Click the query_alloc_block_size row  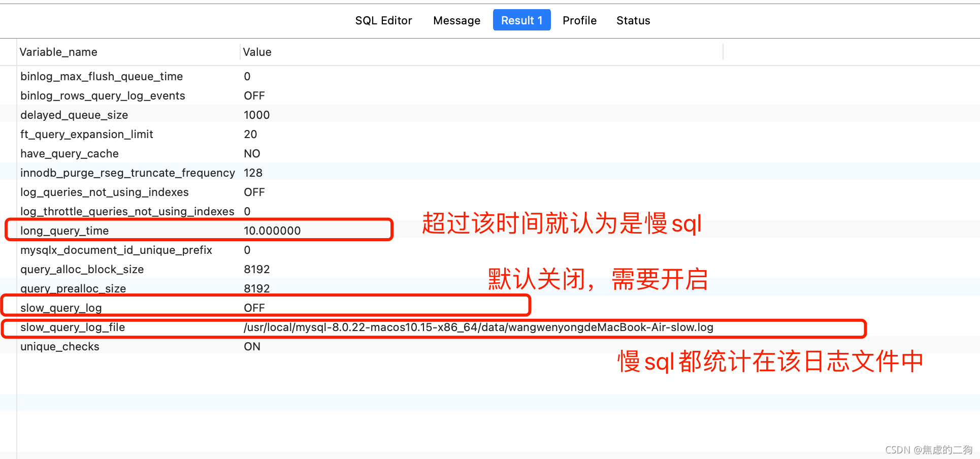(x=82, y=269)
